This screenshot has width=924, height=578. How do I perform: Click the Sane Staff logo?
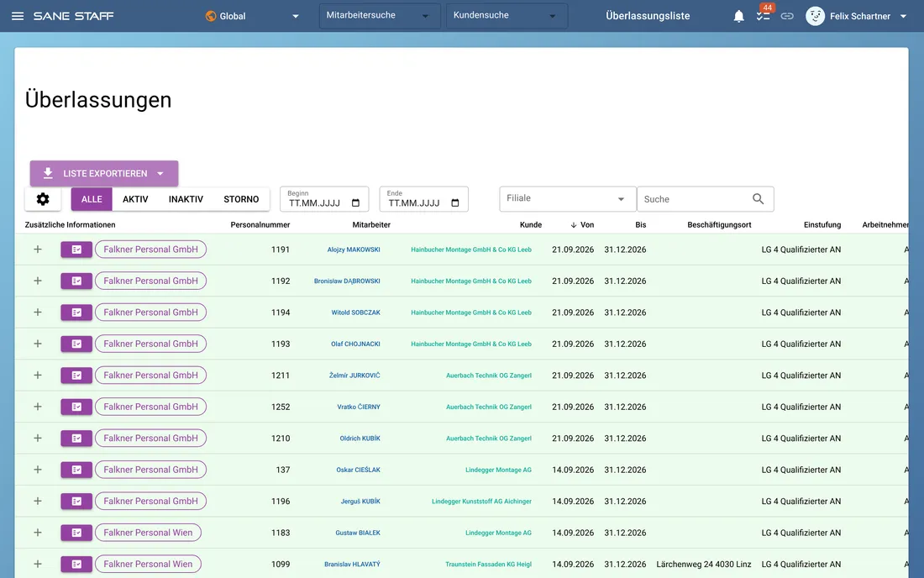point(74,16)
